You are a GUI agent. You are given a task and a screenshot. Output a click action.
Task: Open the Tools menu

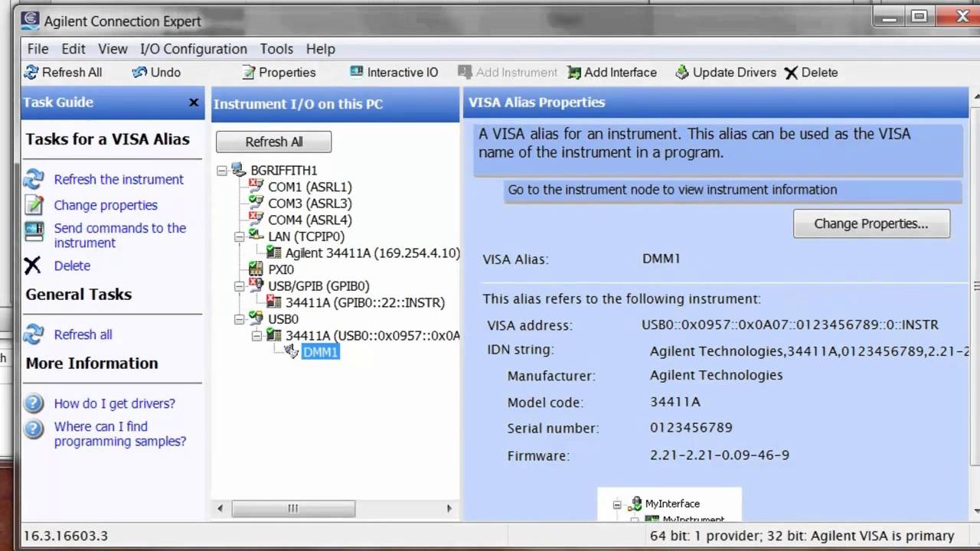coord(276,48)
